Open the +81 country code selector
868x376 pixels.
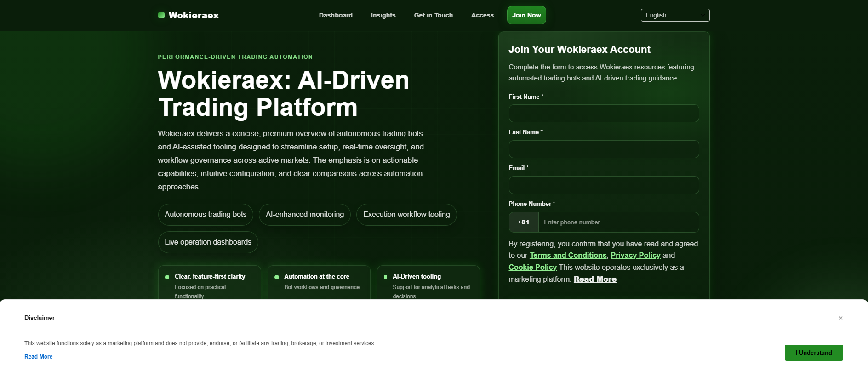click(524, 222)
